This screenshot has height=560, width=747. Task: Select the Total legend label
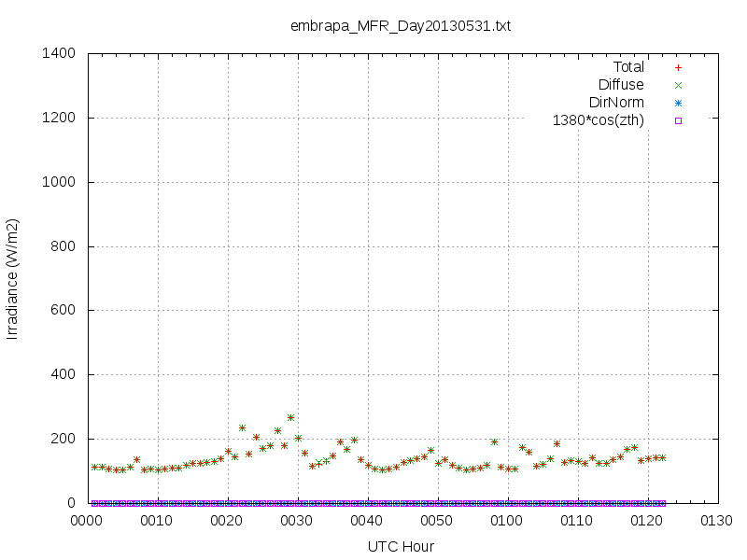coord(628,67)
